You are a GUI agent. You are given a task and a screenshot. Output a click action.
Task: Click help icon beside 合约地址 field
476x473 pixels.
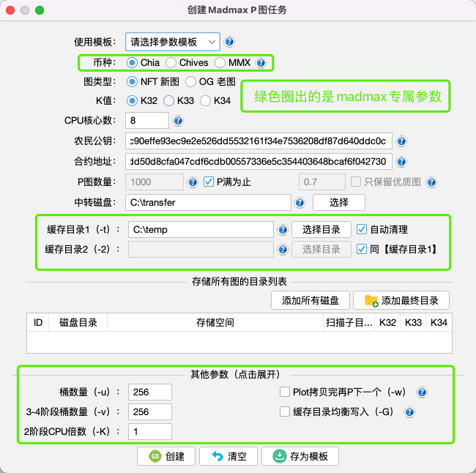point(401,161)
